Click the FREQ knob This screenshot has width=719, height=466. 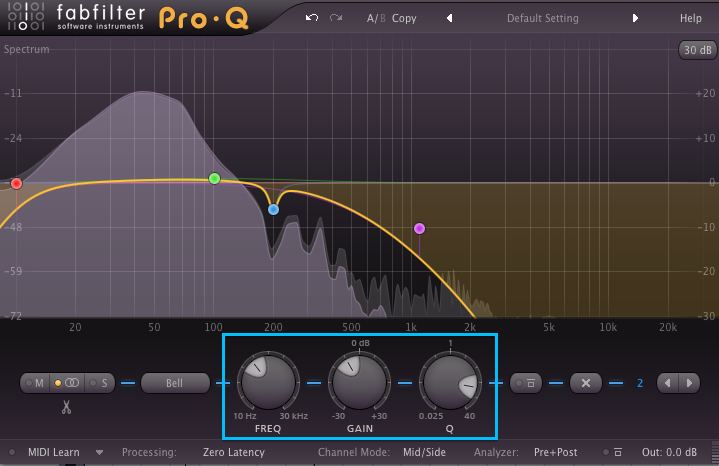pos(268,382)
